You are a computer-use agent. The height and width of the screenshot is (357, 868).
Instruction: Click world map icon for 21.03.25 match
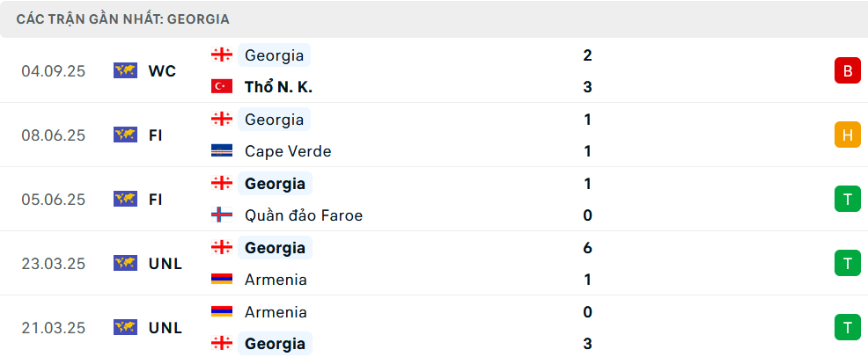point(125,328)
